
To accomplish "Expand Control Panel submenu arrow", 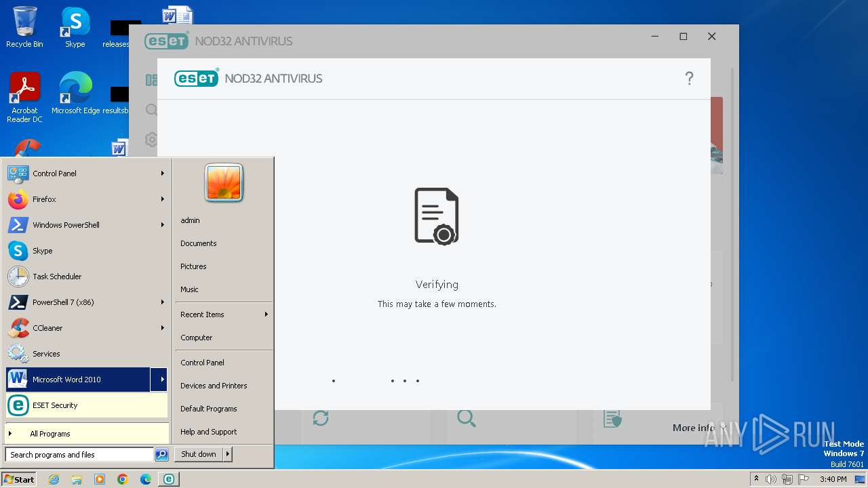I will tap(163, 174).
